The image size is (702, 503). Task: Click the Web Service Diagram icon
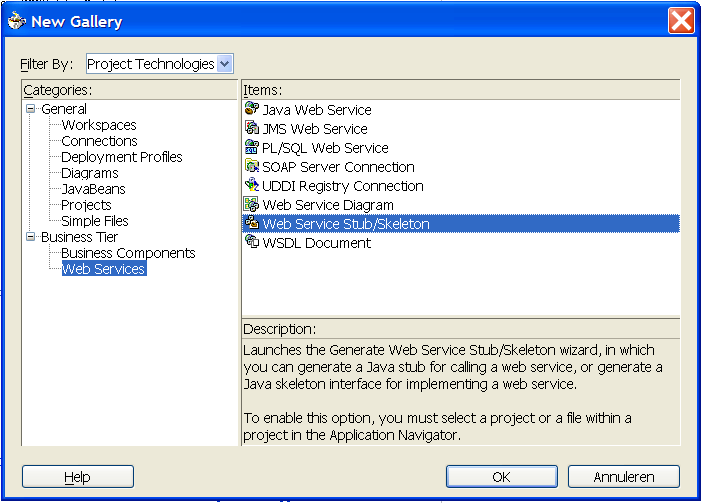click(252, 205)
